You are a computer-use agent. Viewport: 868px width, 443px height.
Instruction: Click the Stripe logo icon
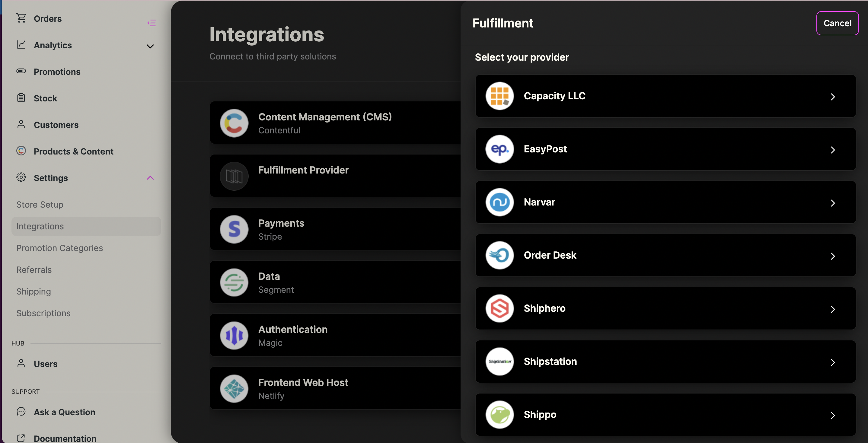click(x=234, y=229)
